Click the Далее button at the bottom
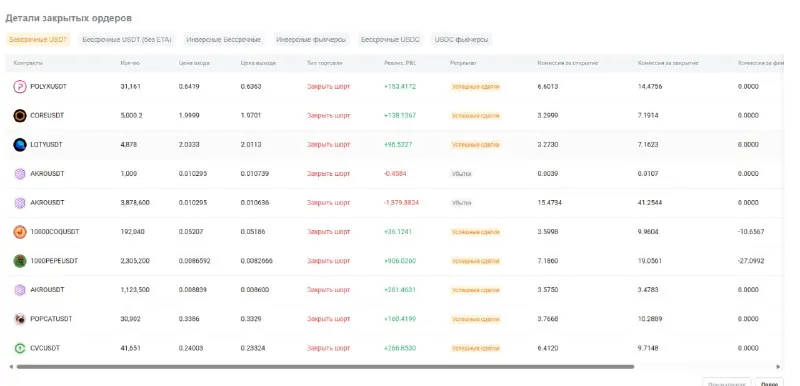This screenshot has height=386, width=800. point(769,382)
